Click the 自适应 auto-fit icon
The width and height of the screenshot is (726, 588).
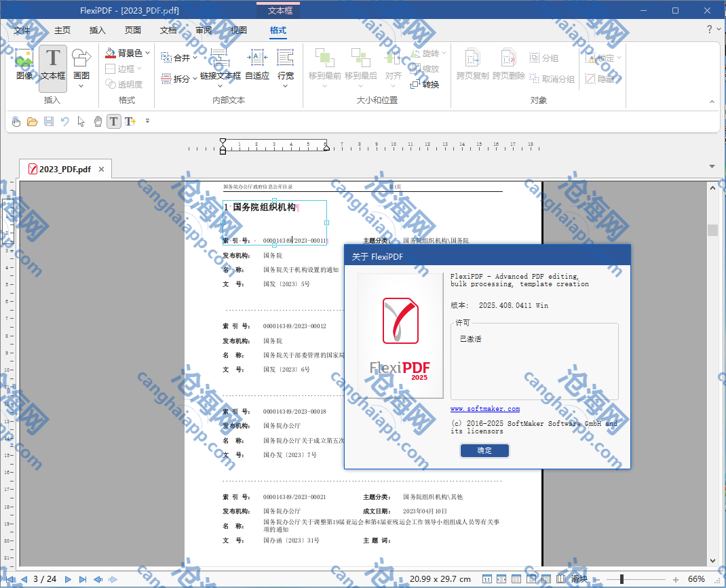coord(257,66)
